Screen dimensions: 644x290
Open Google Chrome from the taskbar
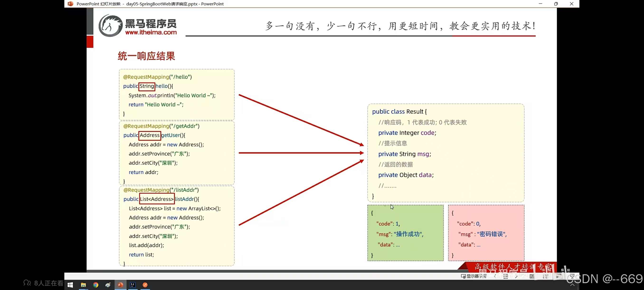click(96, 285)
